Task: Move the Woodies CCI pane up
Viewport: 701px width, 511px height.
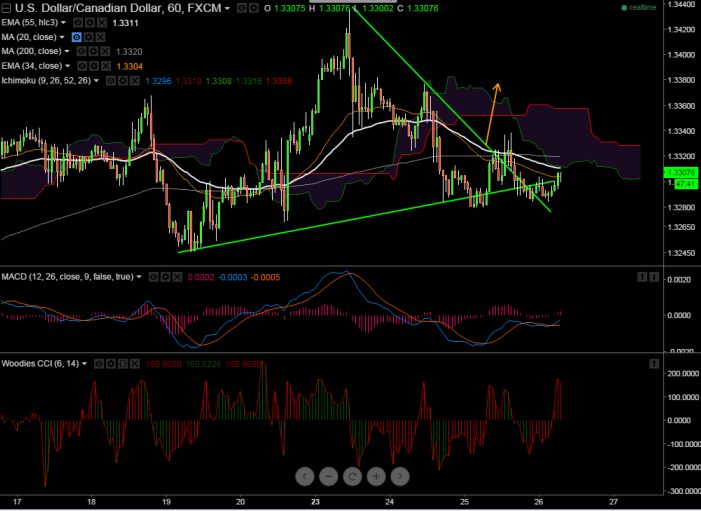Action: pyautogui.click(x=654, y=364)
